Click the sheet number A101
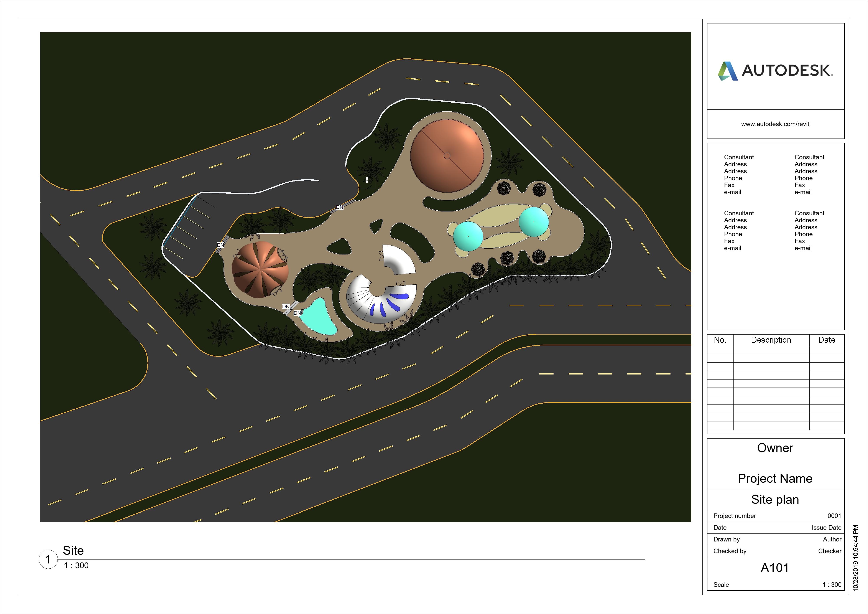 click(x=775, y=568)
